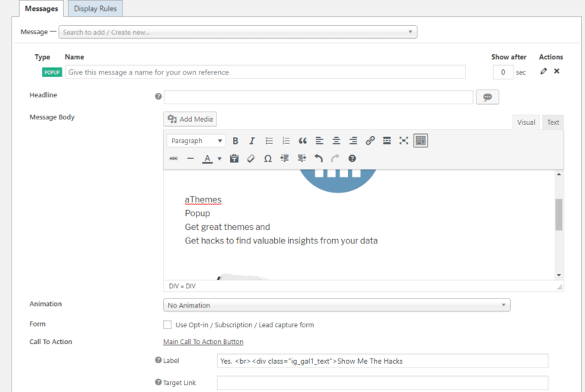The width and height of the screenshot is (585, 392).
Task: Click the blue circular image in editor
Action: pos(338,181)
